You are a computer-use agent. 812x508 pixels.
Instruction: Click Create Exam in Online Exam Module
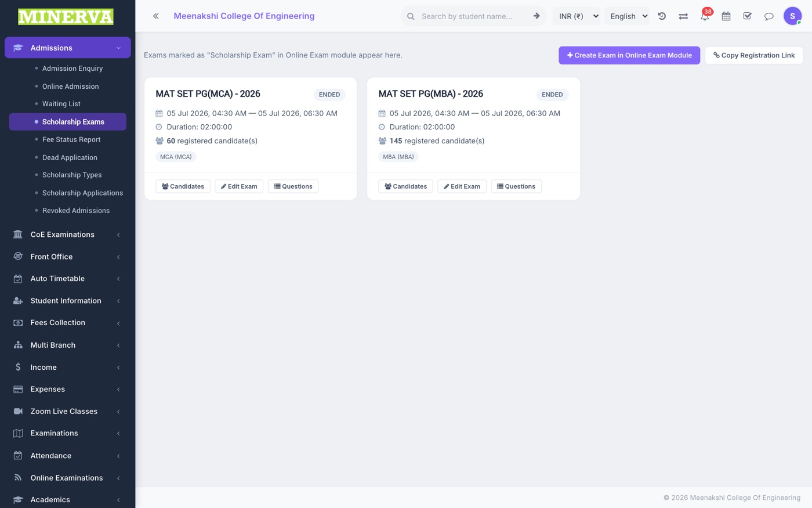pyautogui.click(x=629, y=55)
